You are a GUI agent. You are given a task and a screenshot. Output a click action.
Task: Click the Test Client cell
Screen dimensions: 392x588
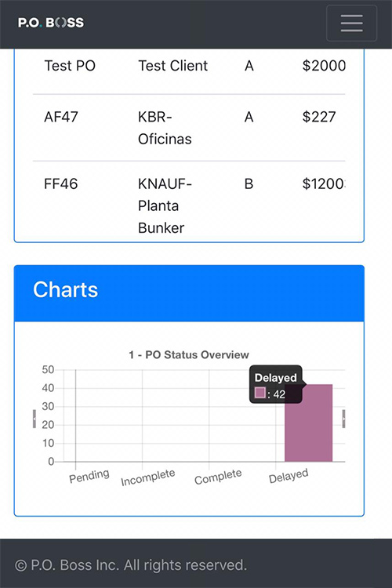click(x=173, y=66)
